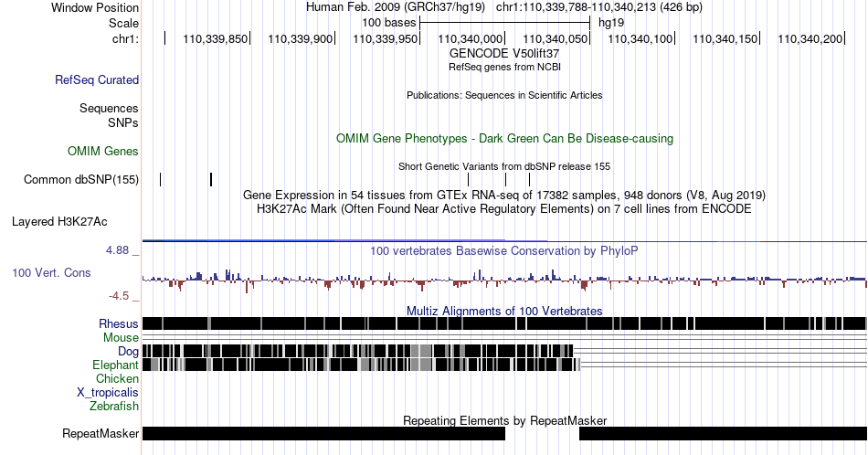This screenshot has width=868, height=455.
Task: Click the RepeatMasker track label
Action: coord(101,433)
